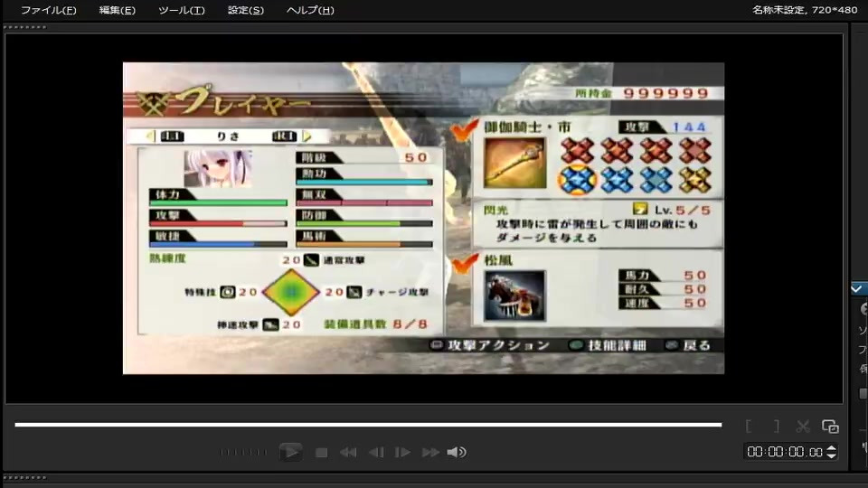
Task: Click the speaker volume icon
Action: (457, 453)
